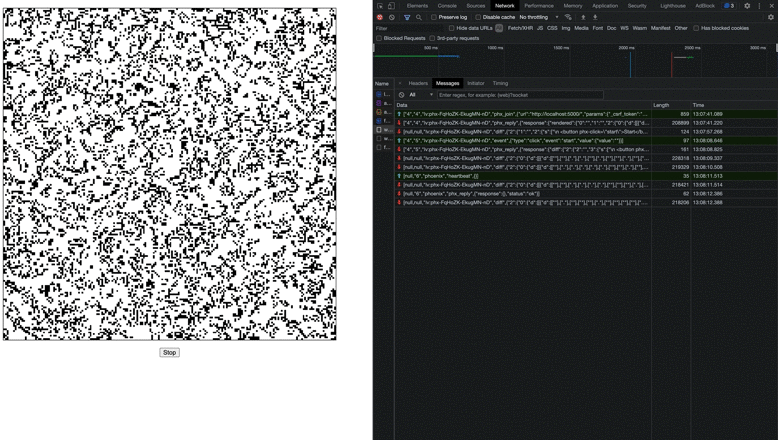780x440 pixels.
Task: Enable the Has blocked cookies checkbox
Action: (696, 28)
